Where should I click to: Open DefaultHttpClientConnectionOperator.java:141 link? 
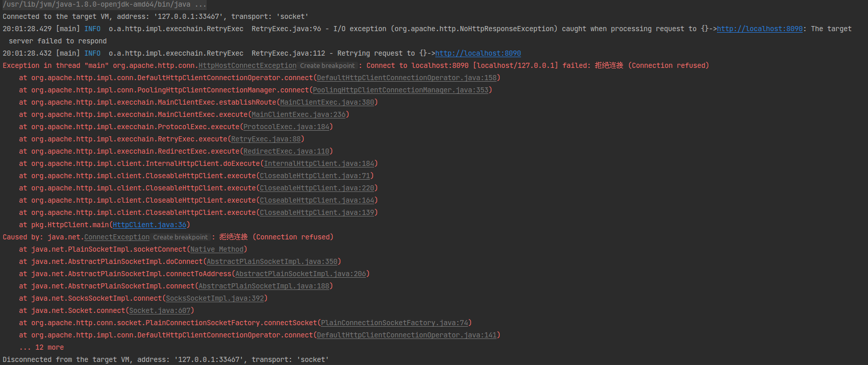(407, 335)
